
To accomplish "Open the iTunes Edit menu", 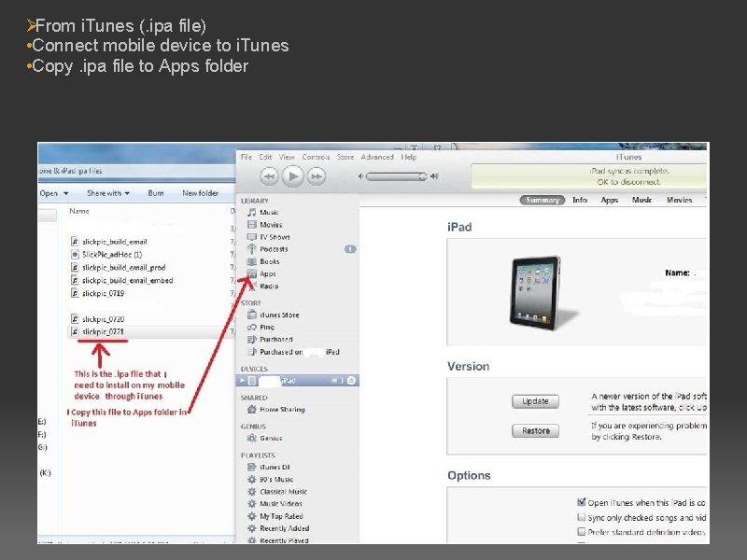I will coord(265,157).
